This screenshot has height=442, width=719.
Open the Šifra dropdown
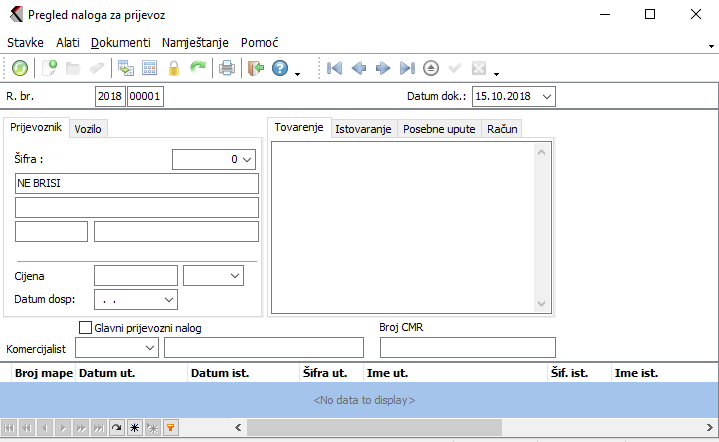click(248, 158)
